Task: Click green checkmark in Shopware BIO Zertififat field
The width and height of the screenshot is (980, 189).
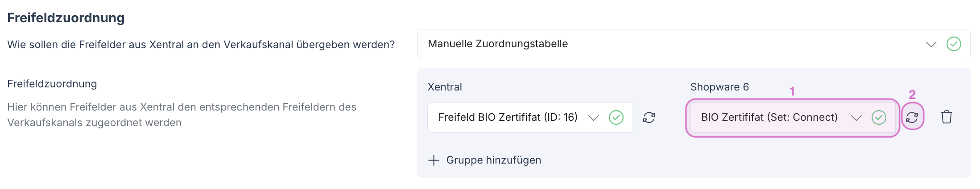Action: pos(879,117)
